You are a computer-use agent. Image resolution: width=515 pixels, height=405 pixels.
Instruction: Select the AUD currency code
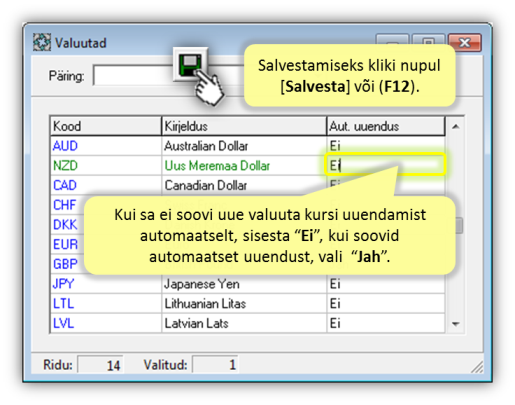[x=65, y=146]
